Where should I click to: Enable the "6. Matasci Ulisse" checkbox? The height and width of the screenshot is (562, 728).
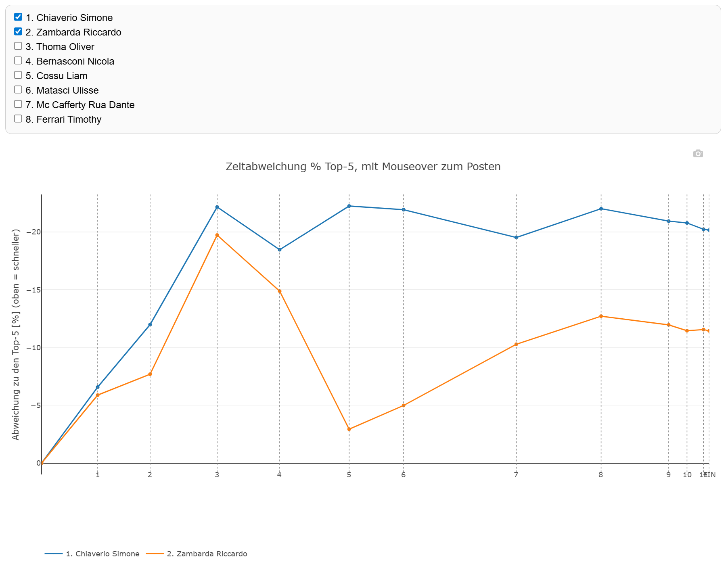18,89
